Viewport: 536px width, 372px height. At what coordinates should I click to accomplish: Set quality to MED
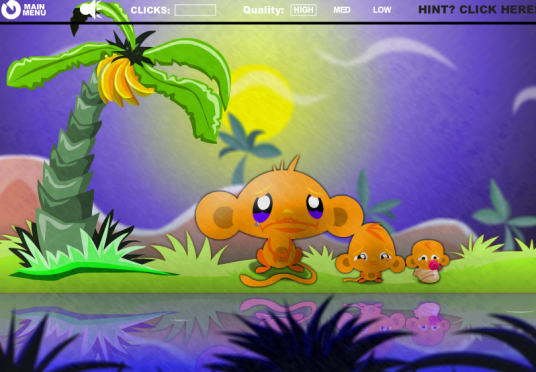pos(342,10)
